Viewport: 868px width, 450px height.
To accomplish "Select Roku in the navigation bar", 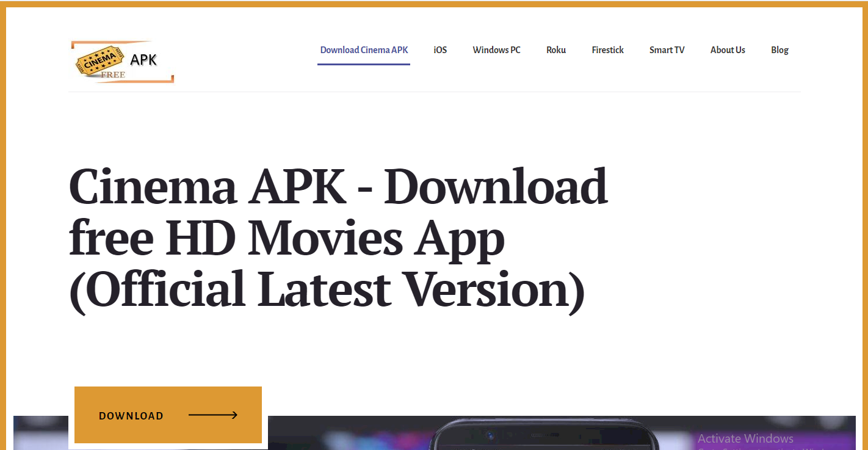I will click(556, 50).
